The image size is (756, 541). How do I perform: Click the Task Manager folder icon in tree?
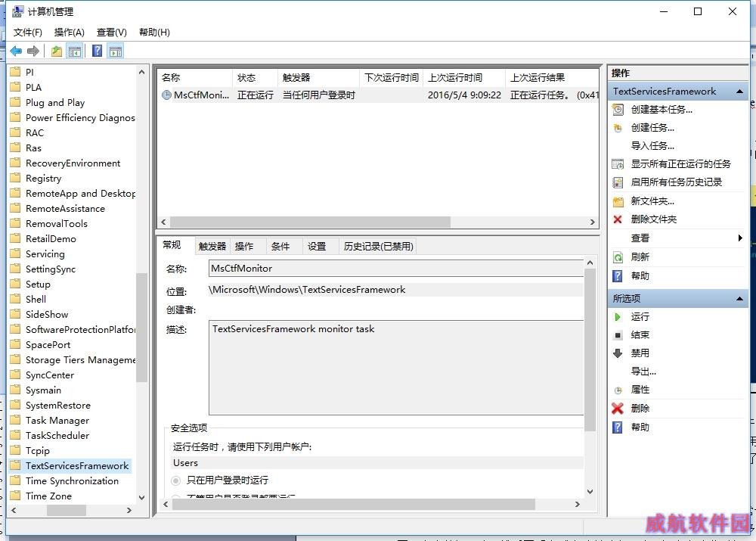click(x=15, y=420)
